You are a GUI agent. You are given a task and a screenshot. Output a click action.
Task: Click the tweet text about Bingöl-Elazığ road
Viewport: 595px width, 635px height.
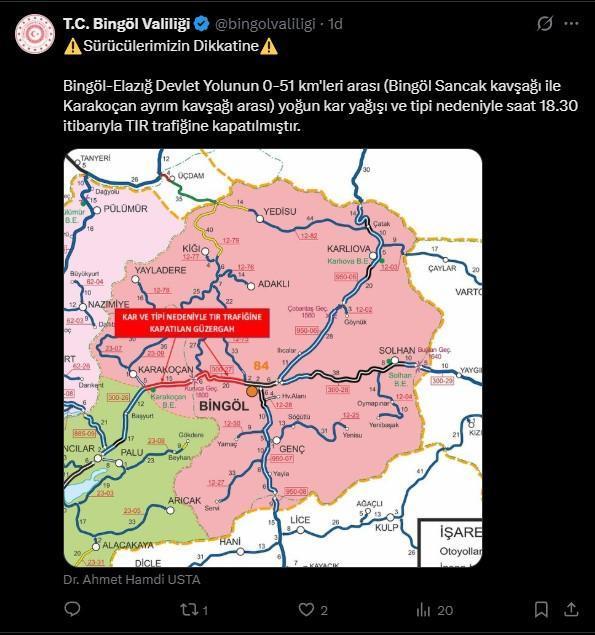[320, 106]
